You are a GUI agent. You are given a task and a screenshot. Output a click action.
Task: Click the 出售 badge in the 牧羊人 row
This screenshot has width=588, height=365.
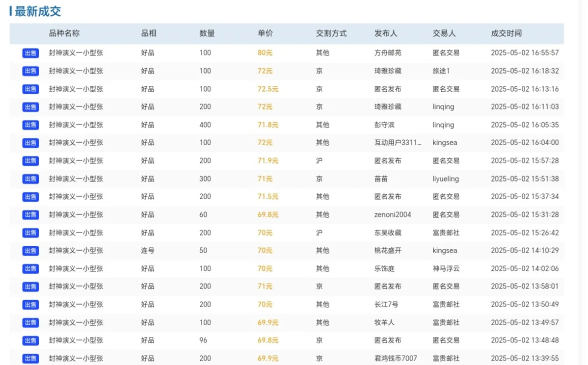coord(30,323)
